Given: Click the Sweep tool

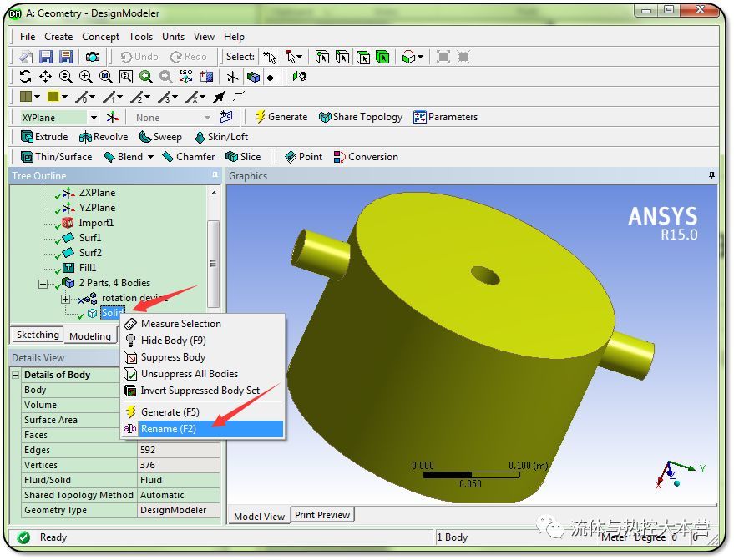Looking at the screenshot, I should click(x=160, y=137).
